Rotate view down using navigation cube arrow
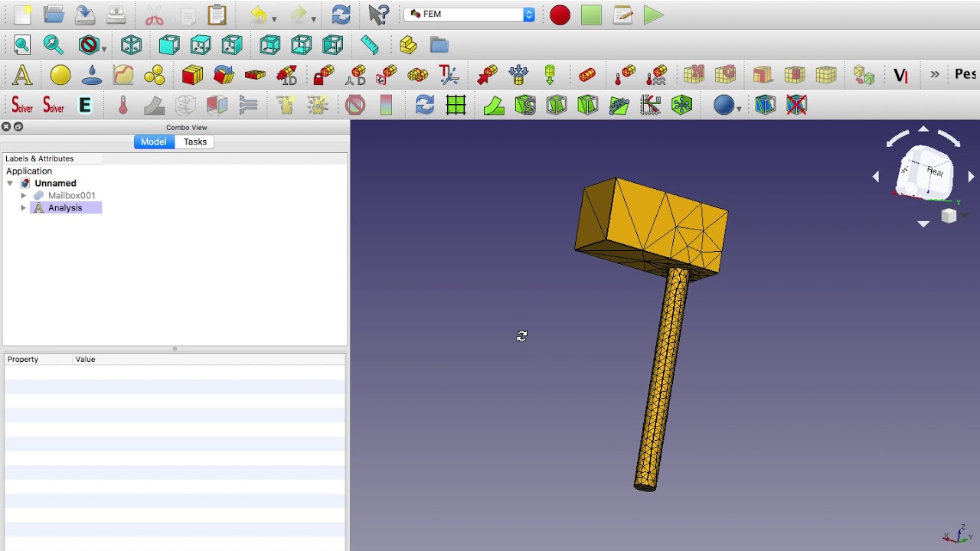 click(923, 224)
